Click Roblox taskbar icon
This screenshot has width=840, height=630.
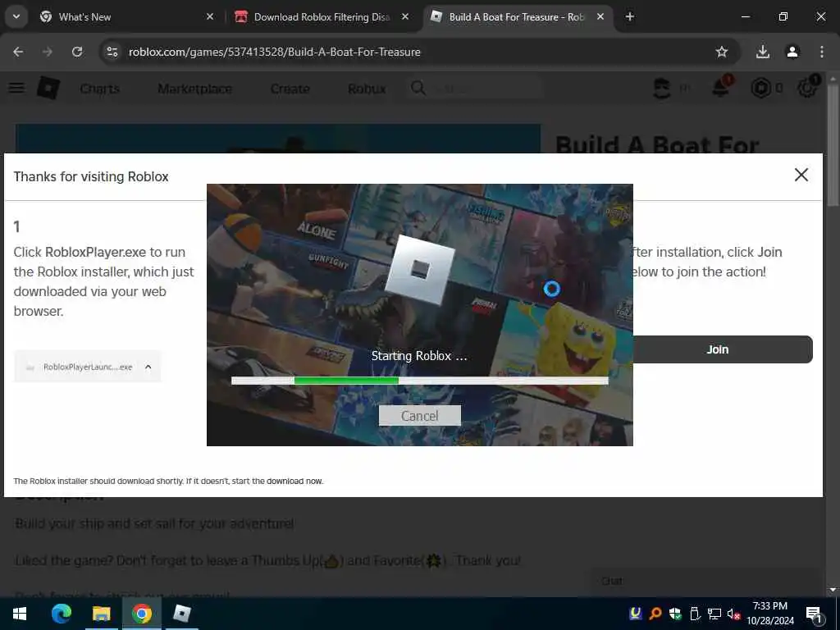[x=182, y=614]
